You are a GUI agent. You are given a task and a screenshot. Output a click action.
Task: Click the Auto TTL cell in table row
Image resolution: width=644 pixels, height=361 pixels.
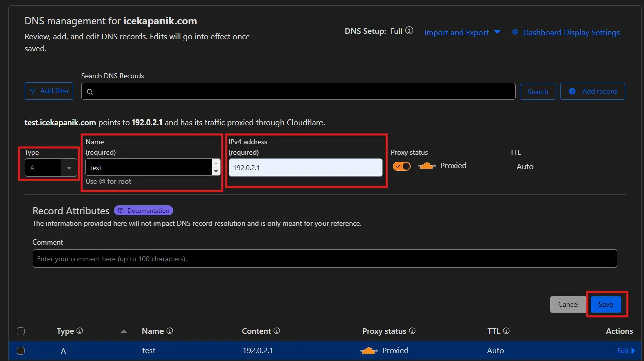click(496, 351)
